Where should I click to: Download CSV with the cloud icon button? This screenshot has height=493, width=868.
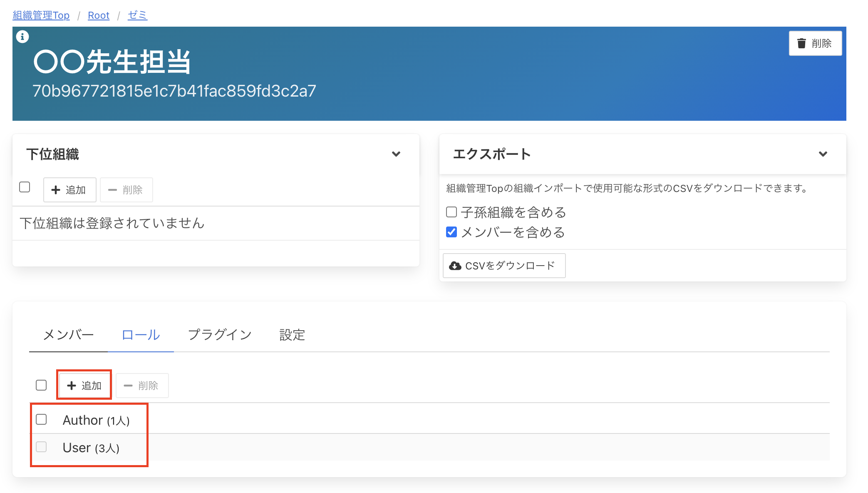pos(503,266)
